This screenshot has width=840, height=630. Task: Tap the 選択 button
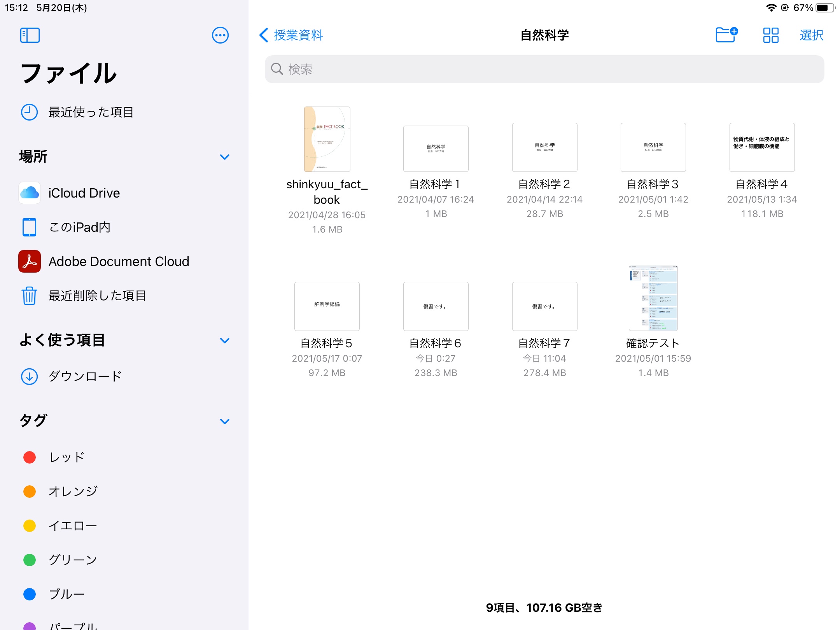click(x=811, y=35)
